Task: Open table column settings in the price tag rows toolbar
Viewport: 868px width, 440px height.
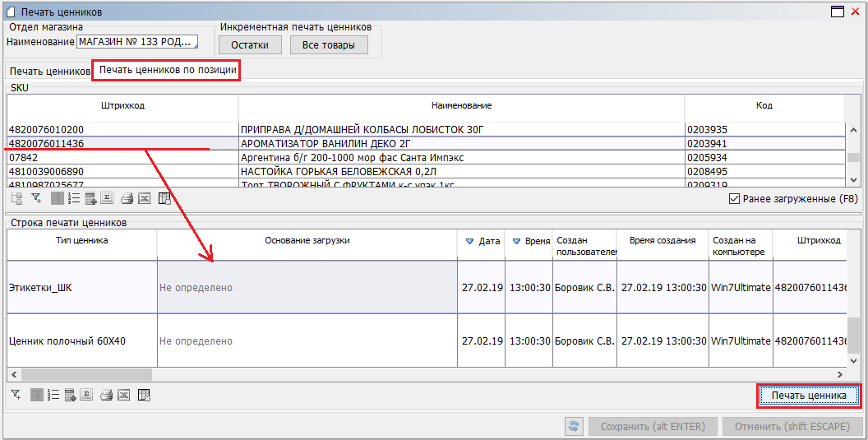Action: 144,395
